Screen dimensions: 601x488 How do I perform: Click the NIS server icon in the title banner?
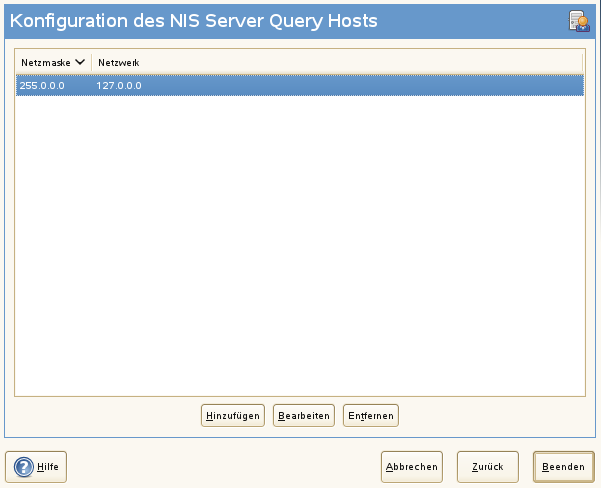coord(579,21)
